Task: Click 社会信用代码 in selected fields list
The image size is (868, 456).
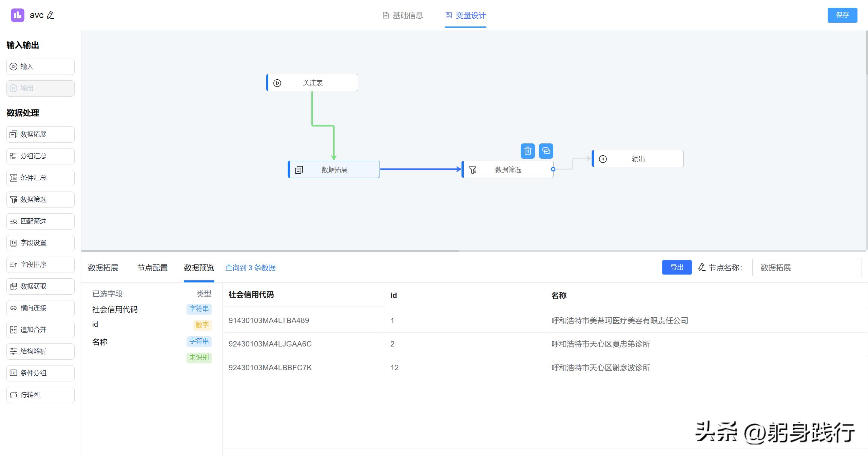Action: 115,309
